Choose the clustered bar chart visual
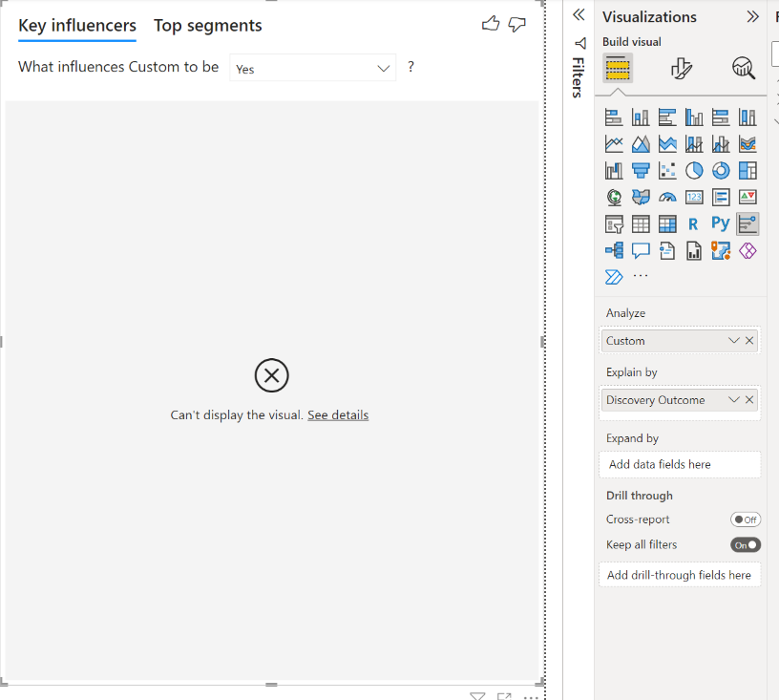The image size is (779, 700). click(667, 117)
